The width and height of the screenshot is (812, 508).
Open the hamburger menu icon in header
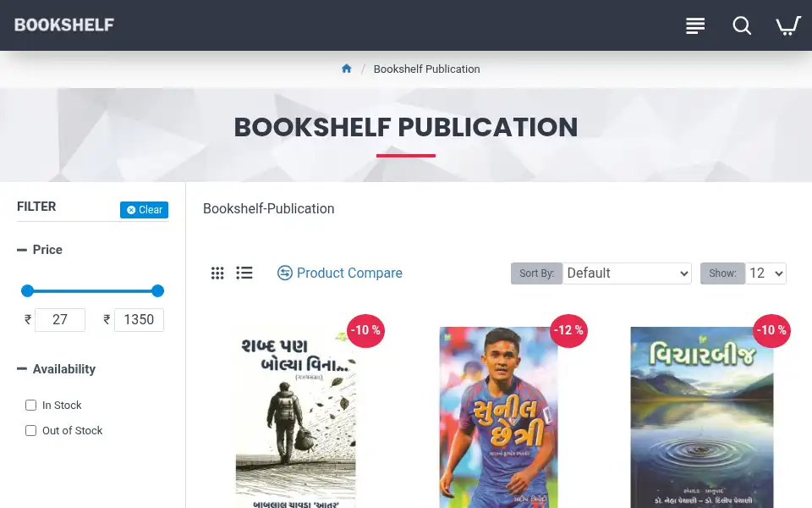[695, 25]
